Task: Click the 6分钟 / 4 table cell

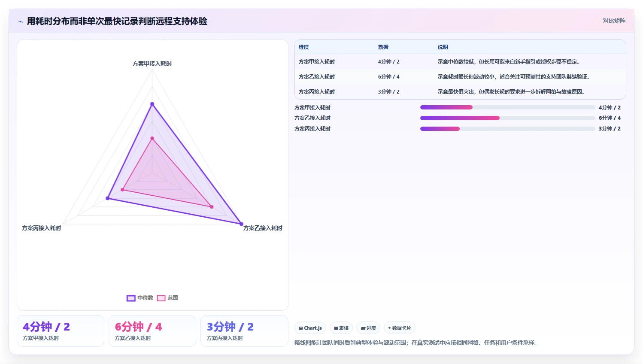Action: pos(389,77)
